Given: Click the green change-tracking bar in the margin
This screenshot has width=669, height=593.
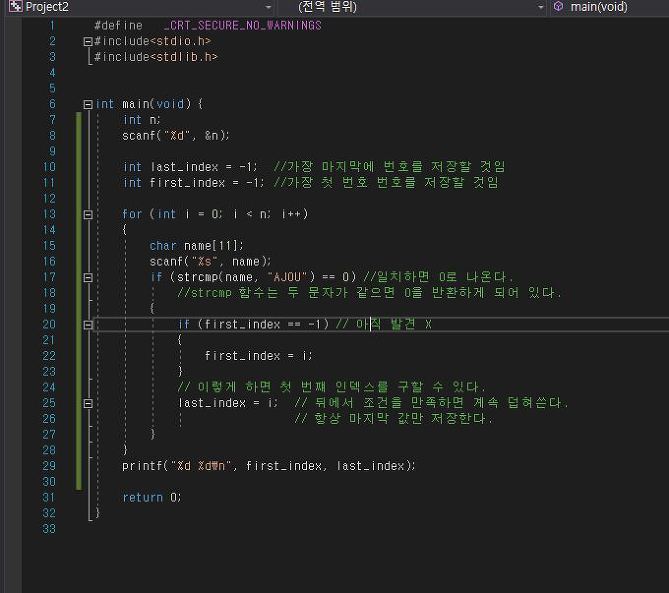Looking at the screenshot, I should click(x=79, y=301).
